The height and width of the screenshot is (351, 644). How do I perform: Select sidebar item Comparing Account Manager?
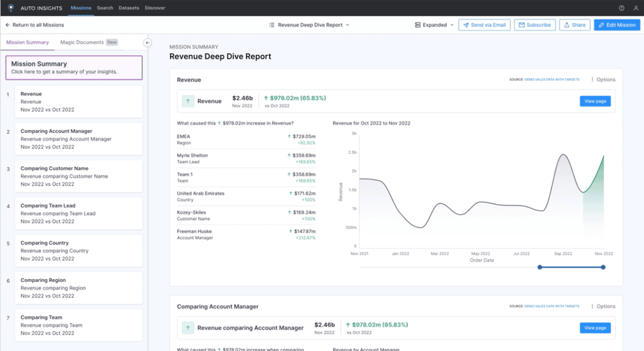[x=79, y=139]
